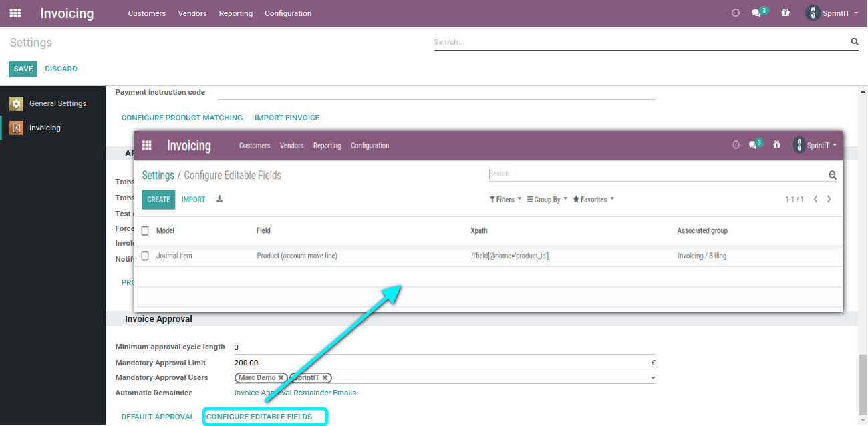Select all records using the header checkbox
The height and width of the screenshot is (426, 868).
pos(145,229)
